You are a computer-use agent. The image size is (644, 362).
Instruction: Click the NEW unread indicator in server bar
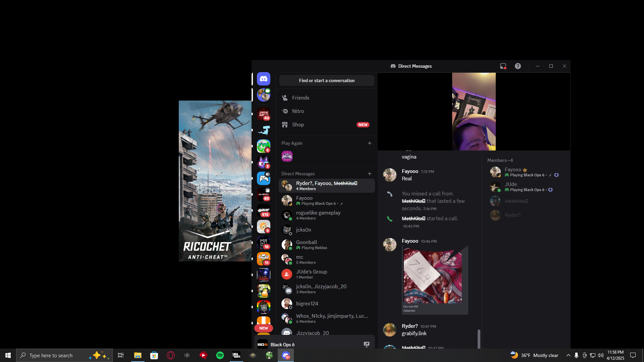pyautogui.click(x=264, y=328)
